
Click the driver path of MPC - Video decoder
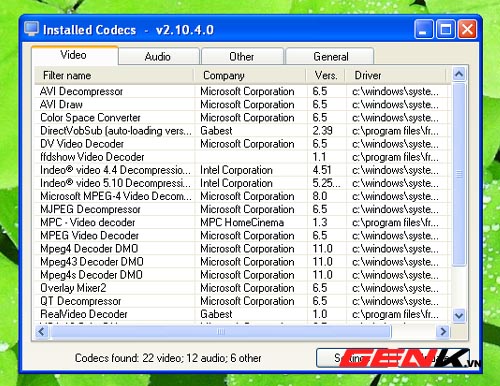pos(395,222)
